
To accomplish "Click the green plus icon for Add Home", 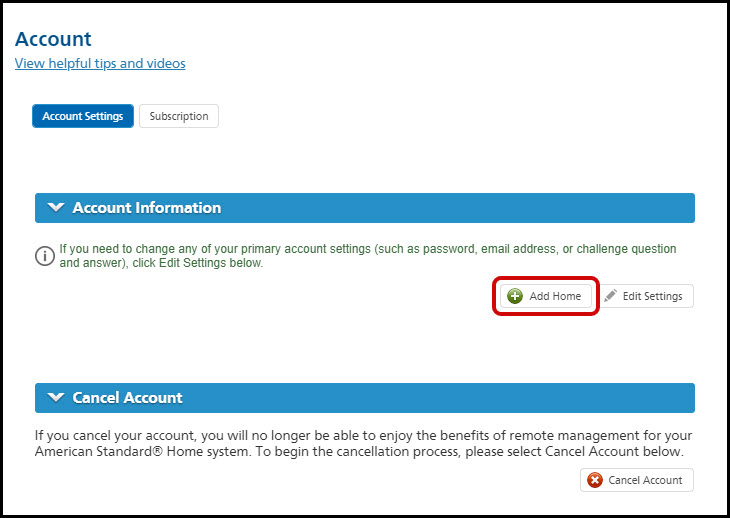I will (514, 296).
